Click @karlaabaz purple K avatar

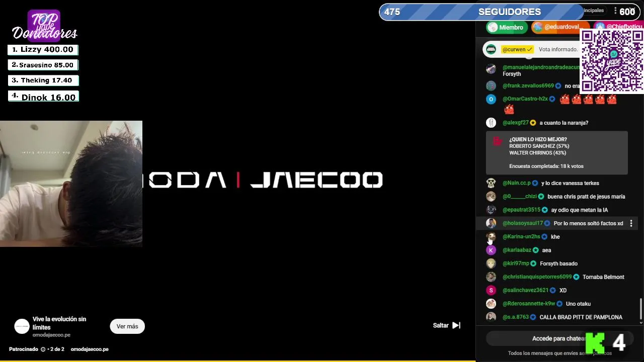491,250
